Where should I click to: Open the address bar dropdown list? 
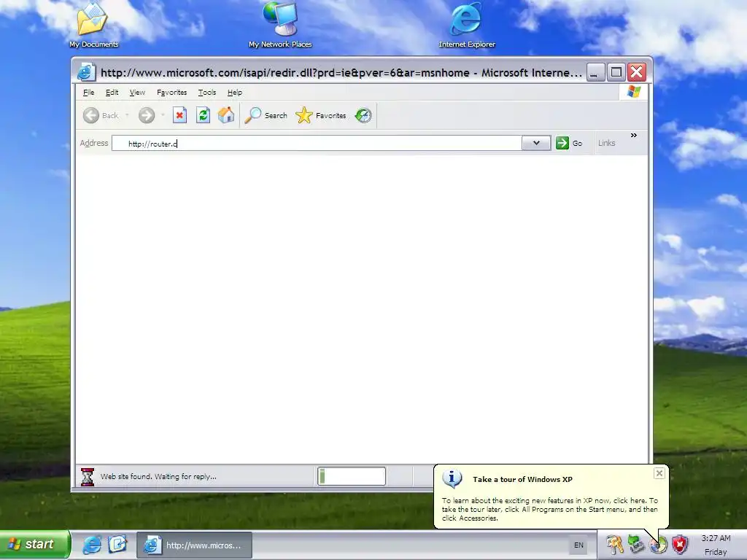pos(536,143)
